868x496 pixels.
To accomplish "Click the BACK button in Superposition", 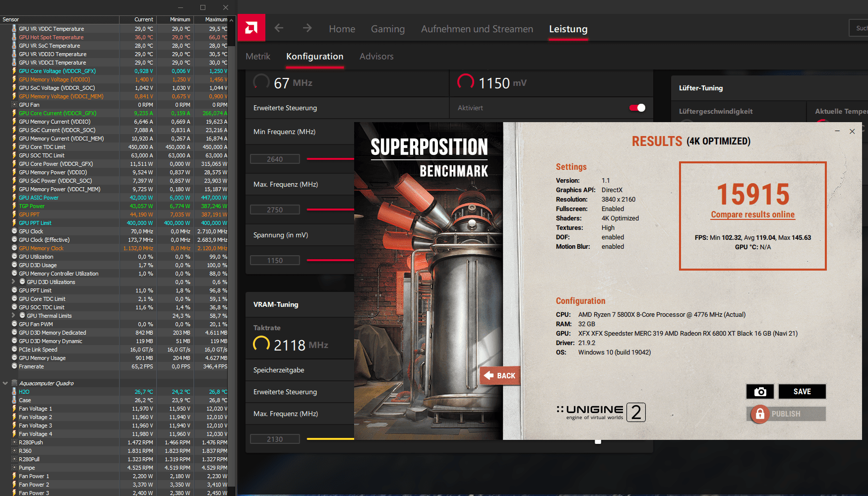I will click(500, 375).
